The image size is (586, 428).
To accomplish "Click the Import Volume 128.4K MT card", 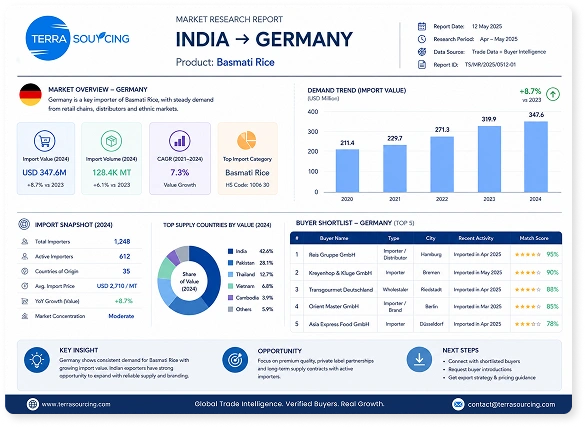I will [x=111, y=158].
